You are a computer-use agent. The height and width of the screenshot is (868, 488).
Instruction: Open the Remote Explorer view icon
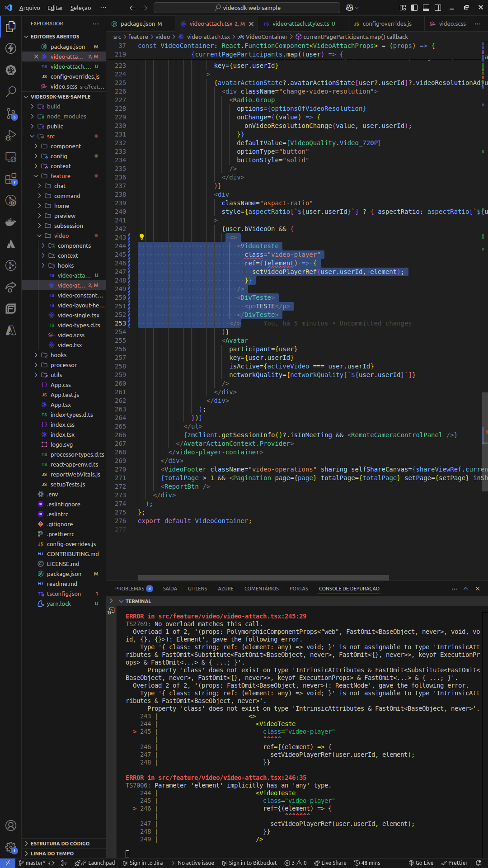[11, 157]
